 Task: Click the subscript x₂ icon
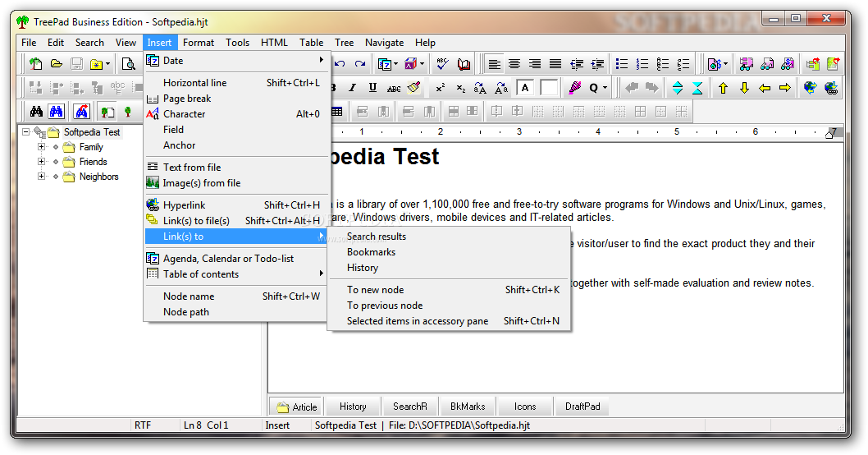coord(460,88)
